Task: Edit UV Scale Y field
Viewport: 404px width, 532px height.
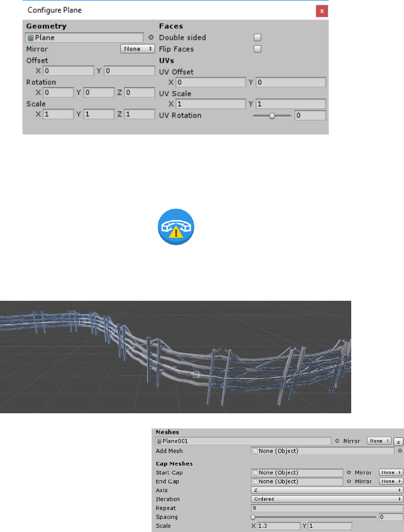Action: coord(291,104)
